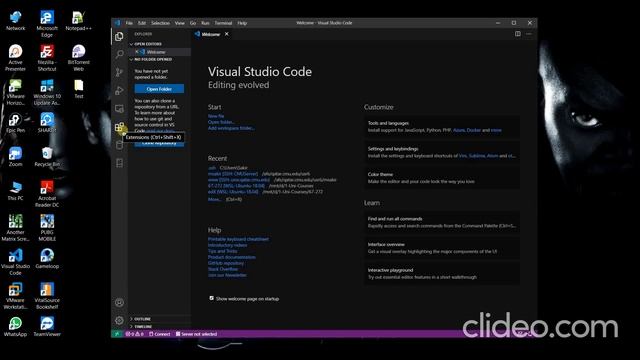Image resolution: width=640 pixels, height=360 pixels.
Task: Open the Selection menu
Action: (x=160, y=23)
